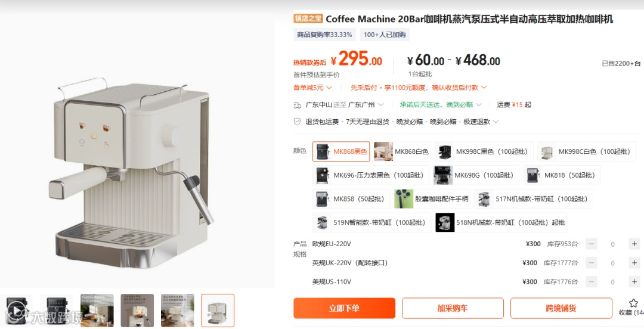
Task: Decrease quantity for 英规UK-220V
Action: [592, 263]
